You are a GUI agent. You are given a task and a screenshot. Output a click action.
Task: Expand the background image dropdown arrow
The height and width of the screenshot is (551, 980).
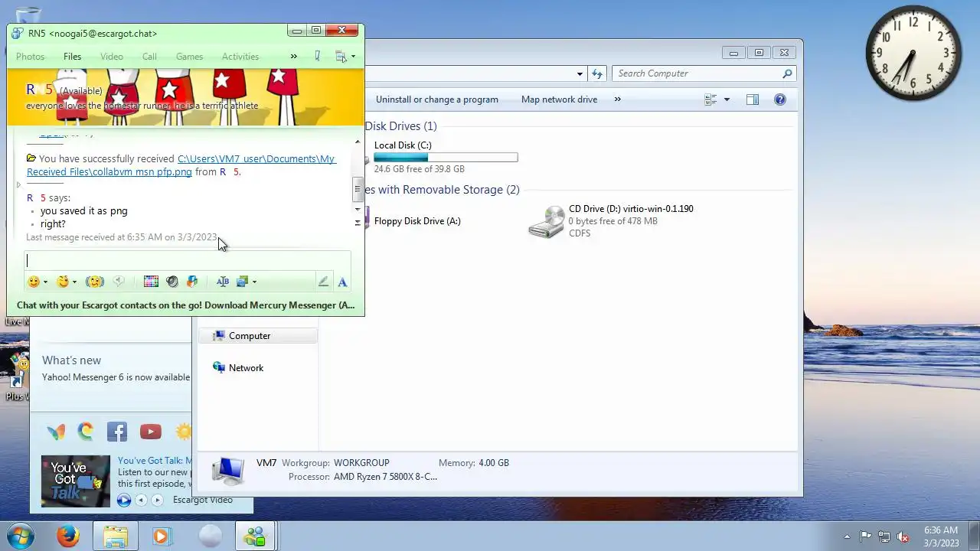click(x=254, y=282)
